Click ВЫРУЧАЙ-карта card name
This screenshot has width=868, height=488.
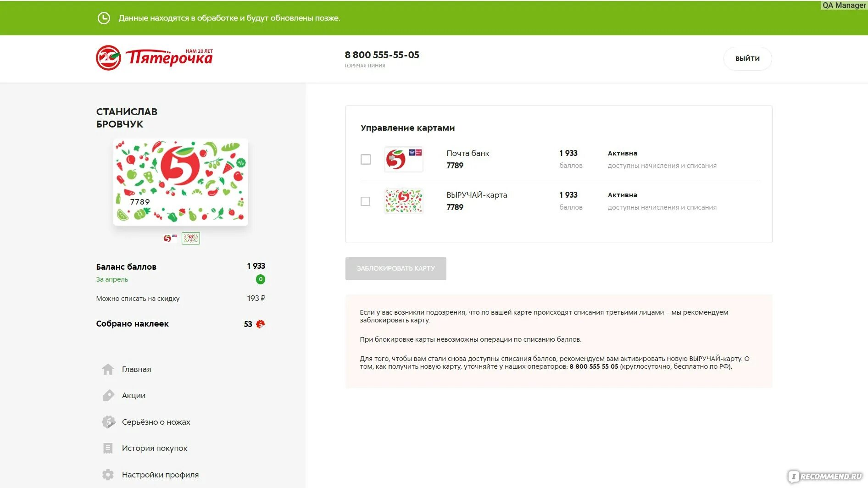pyautogui.click(x=477, y=195)
